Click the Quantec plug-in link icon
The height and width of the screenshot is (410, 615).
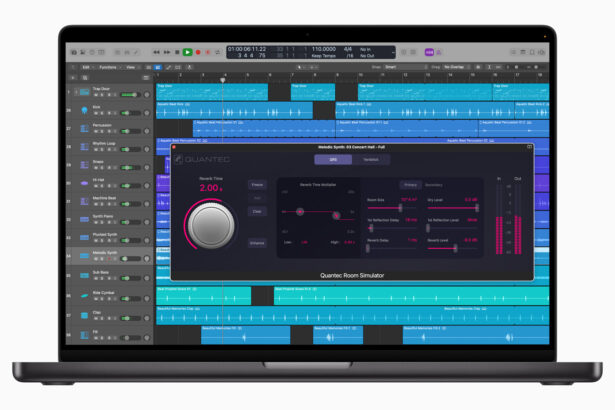529,147
